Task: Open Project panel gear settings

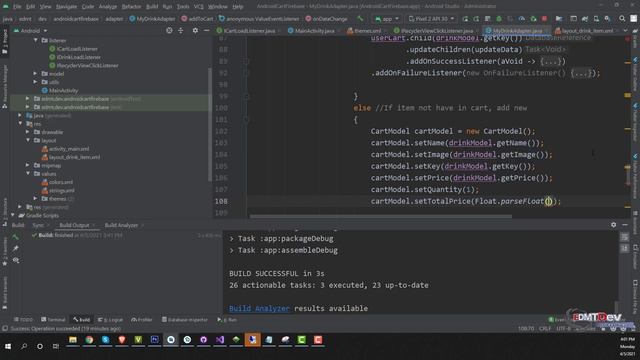Action: [x=195, y=31]
